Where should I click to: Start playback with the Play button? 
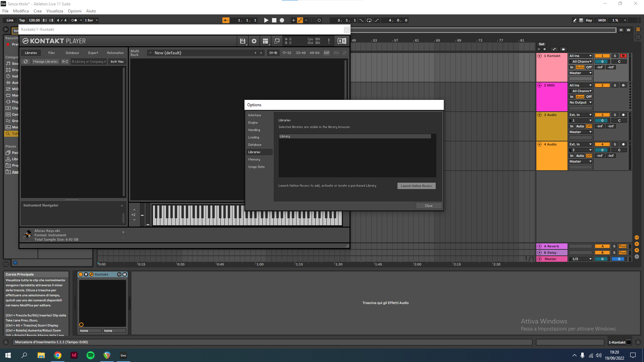click(x=266, y=20)
